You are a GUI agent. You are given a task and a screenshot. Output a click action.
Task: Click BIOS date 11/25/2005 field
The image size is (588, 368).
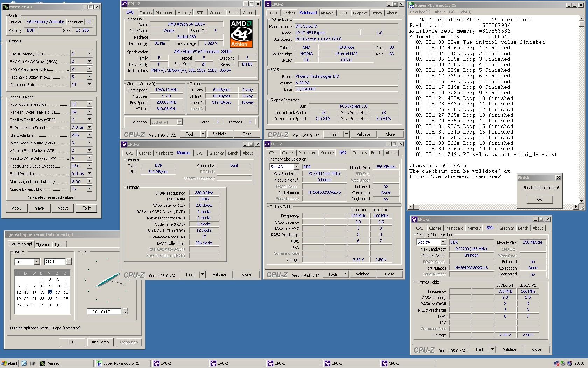click(346, 89)
